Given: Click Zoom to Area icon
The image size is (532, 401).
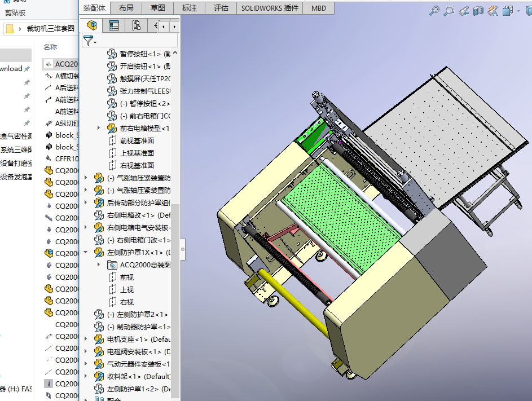Looking at the screenshot, I should [449, 11].
